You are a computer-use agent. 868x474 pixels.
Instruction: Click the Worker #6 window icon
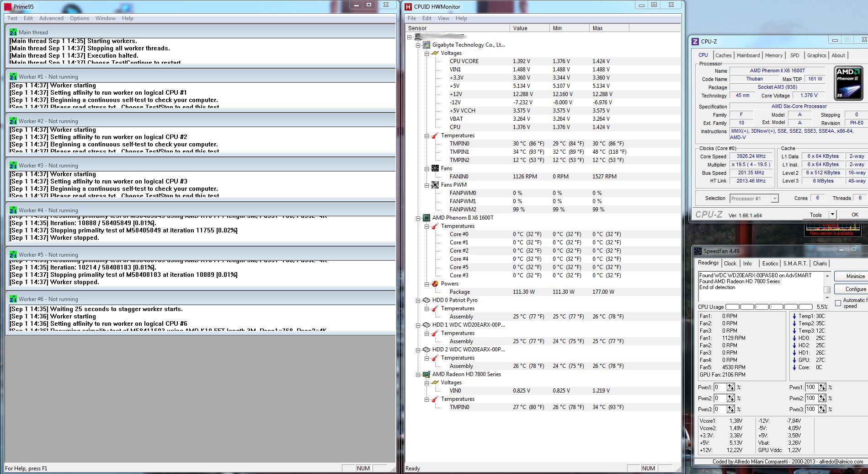[13, 299]
